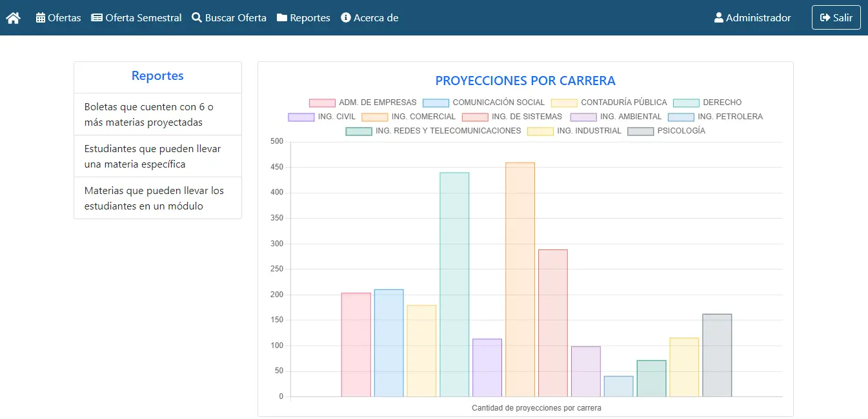The width and height of the screenshot is (868, 419).
Task: Open the Buscar Oferta menu item
Action: (x=229, y=18)
